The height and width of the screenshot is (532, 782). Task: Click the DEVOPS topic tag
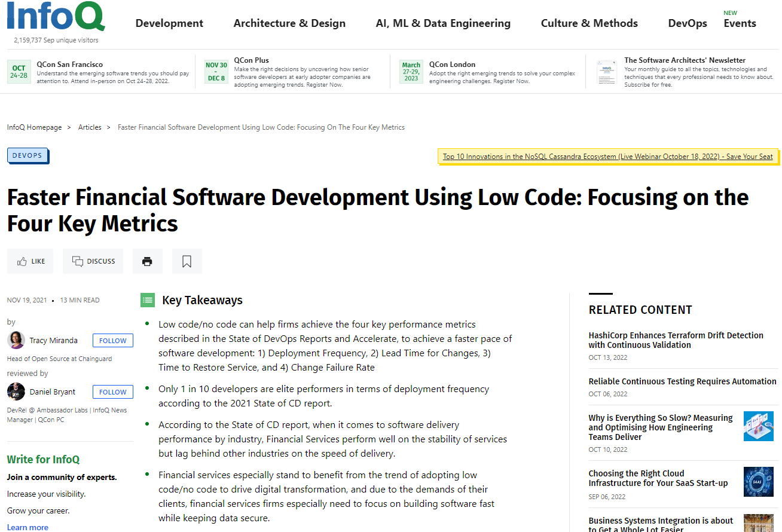28,155
